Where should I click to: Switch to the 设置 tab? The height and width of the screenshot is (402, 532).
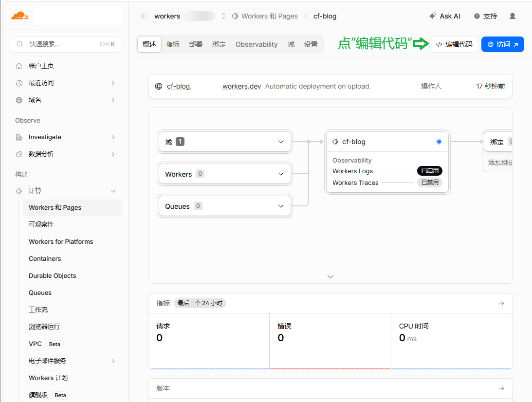click(x=311, y=44)
